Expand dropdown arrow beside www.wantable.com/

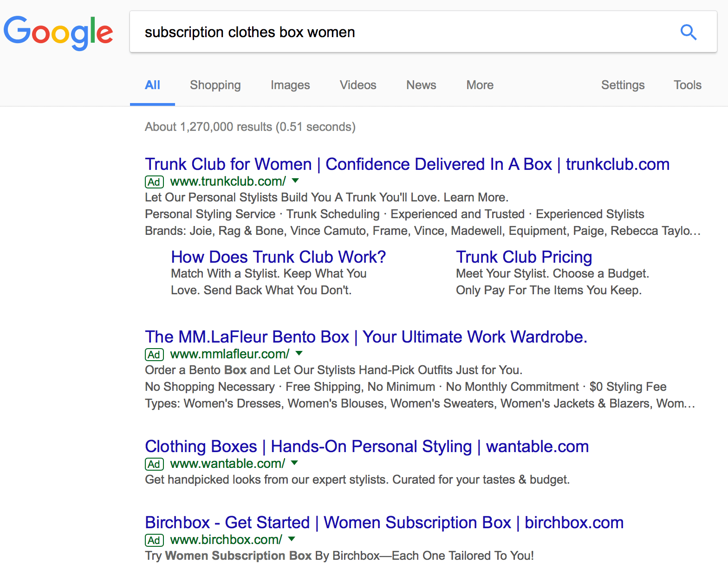click(294, 463)
